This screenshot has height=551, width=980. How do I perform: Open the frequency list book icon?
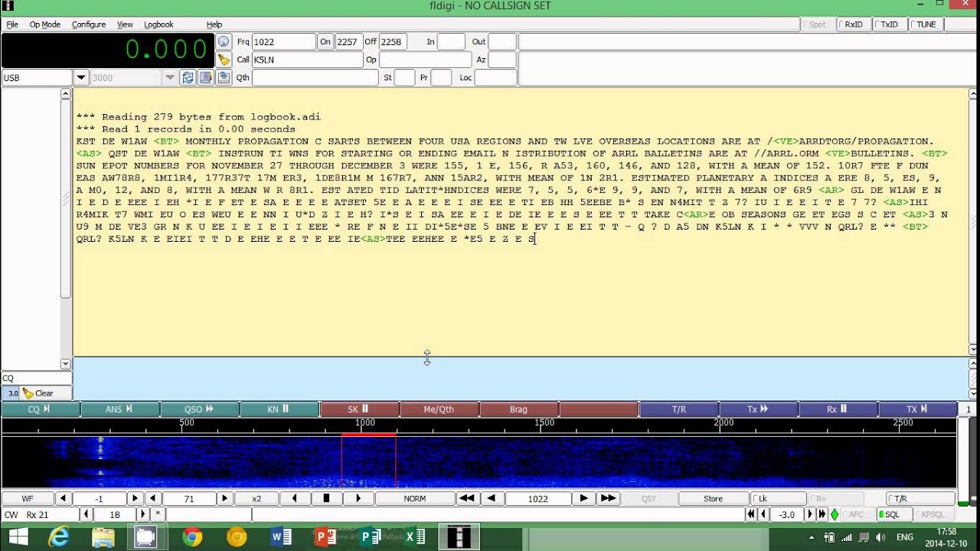(205, 77)
